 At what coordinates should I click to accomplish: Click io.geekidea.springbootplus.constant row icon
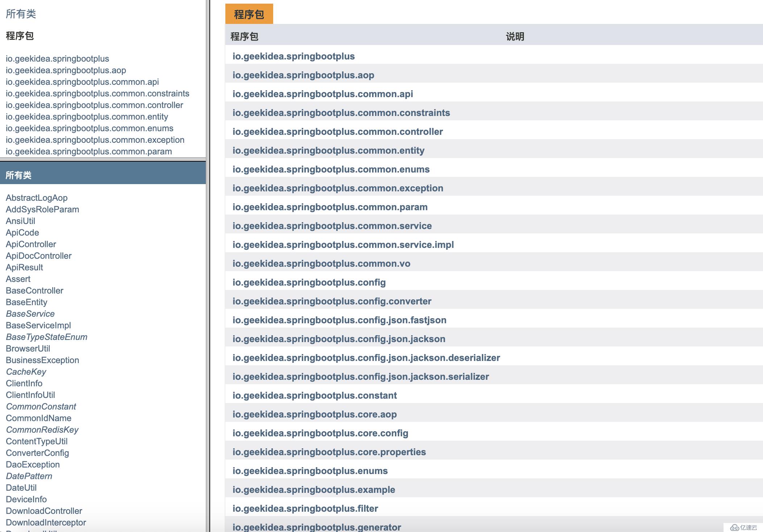[x=315, y=395]
